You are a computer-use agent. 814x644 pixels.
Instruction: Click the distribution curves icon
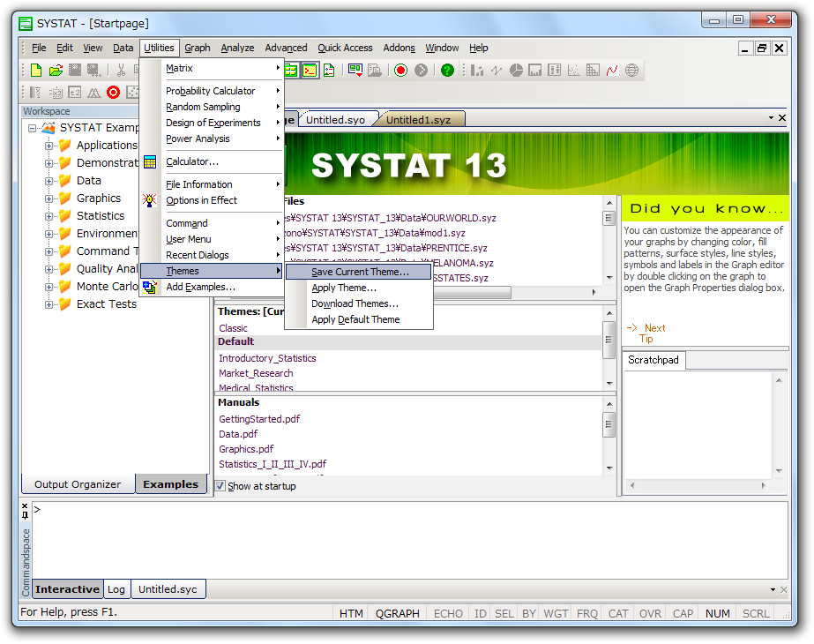(x=94, y=93)
